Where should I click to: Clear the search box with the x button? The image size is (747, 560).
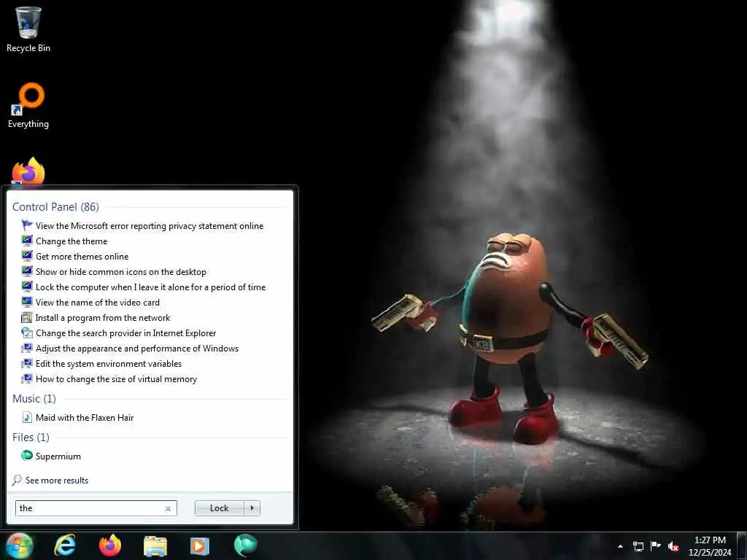click(x=168, y=508)
